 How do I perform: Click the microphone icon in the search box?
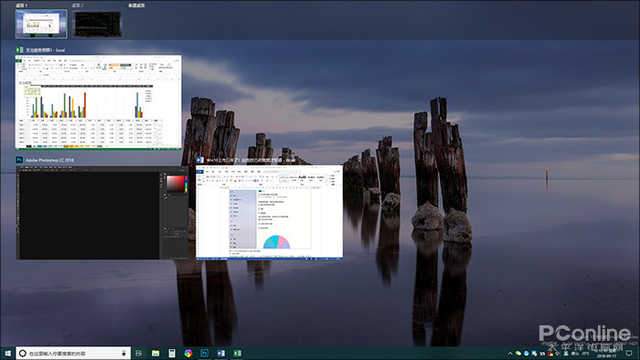click(124, 353)
